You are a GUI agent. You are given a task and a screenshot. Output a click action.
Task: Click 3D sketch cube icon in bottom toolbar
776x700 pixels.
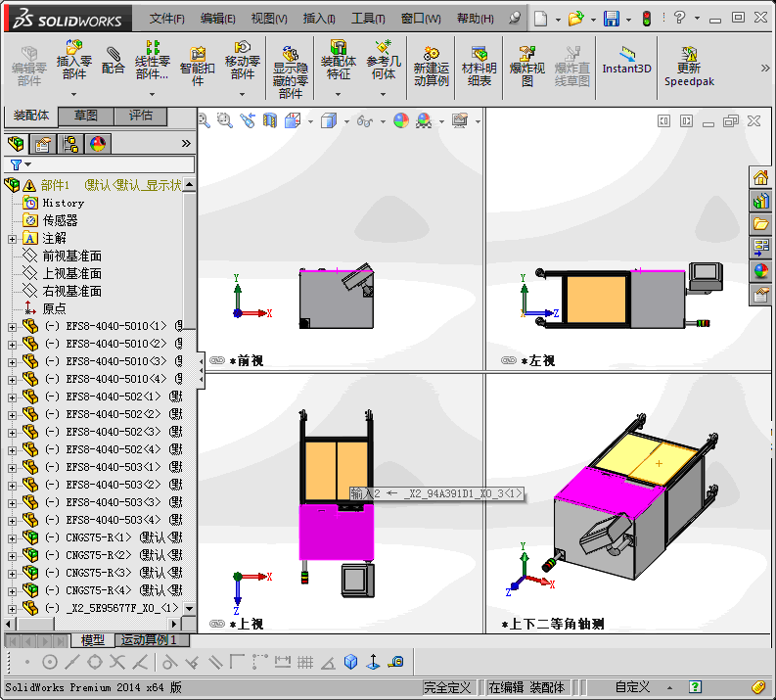point(350,662)
